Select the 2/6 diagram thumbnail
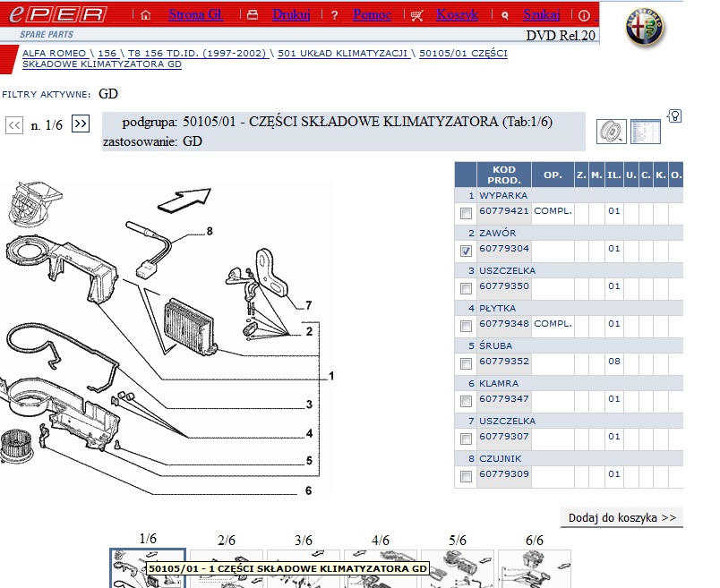 (227, 568)
